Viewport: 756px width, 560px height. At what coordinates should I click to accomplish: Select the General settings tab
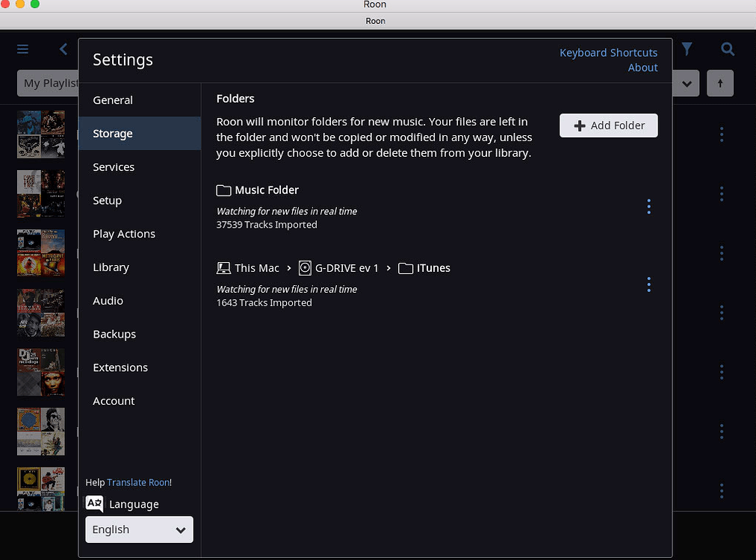point(140,100)
